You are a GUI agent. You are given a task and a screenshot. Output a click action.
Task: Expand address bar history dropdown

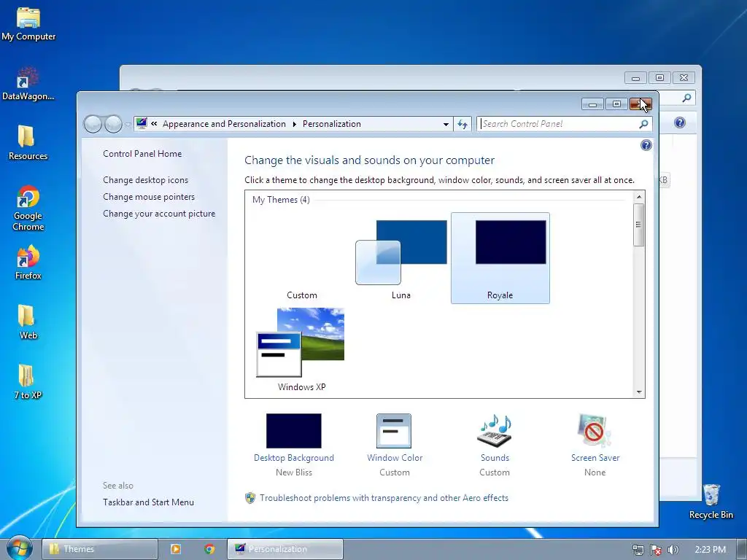(x=446, y=124)
